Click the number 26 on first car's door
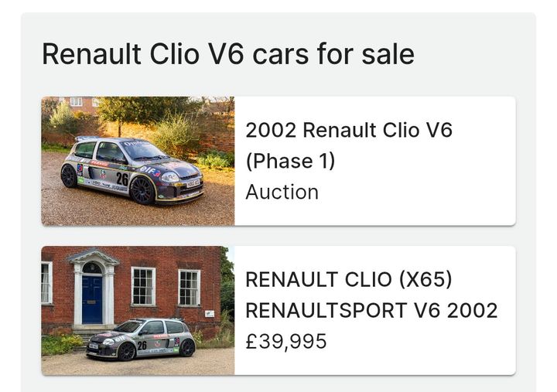 coord(122,179)
